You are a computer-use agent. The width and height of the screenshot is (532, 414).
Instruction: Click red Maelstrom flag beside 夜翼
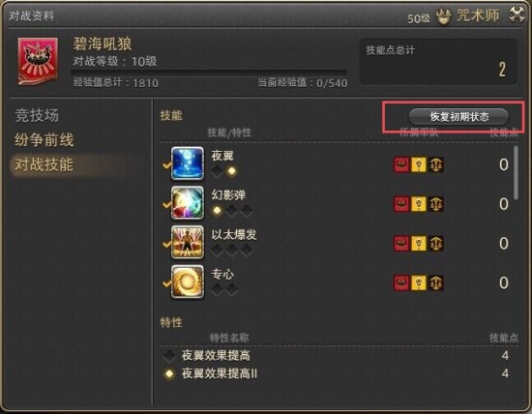click(401, 164)
